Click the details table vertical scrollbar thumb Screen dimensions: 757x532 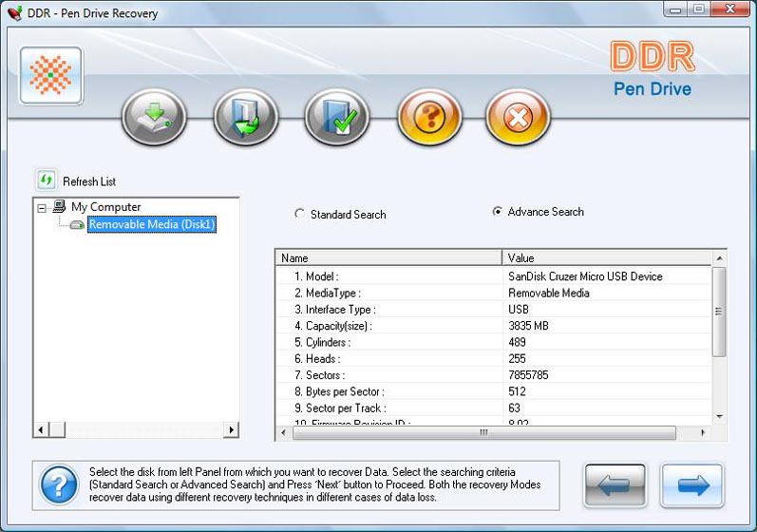click(x=719, y=312)
